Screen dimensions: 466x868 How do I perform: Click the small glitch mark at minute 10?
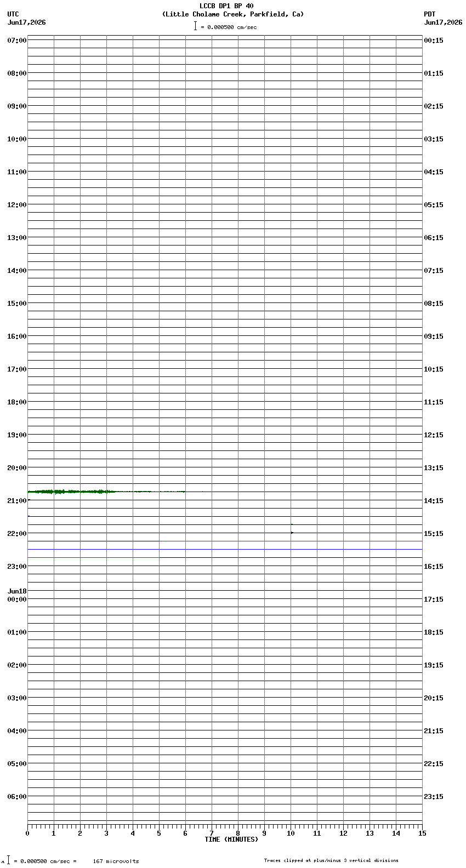(x=292, y=532)
